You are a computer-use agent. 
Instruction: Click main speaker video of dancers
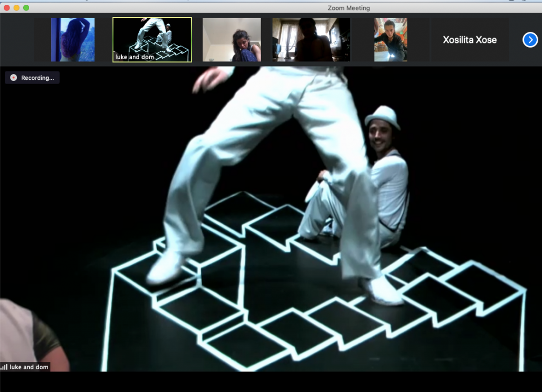(x=271, y=219)
